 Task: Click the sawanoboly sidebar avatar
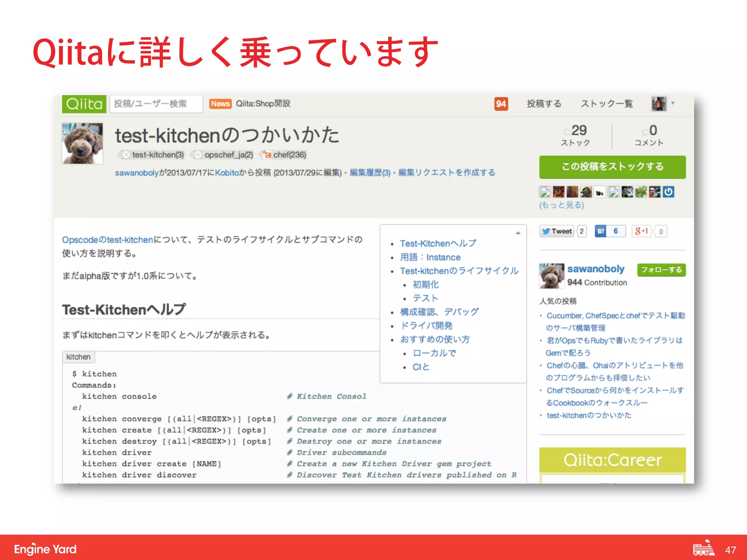tap(551, 276)
